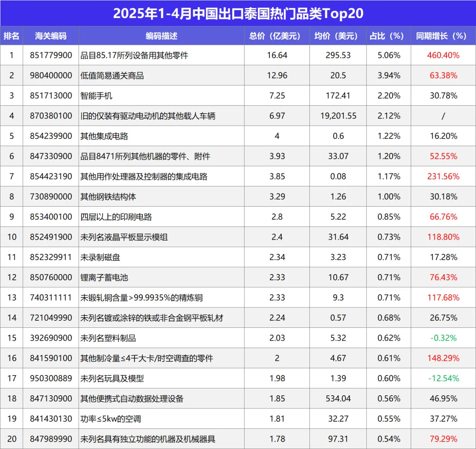Select the 低值简易通关商品 cell
The image size is (476, 449).
[x=161, y=75]
